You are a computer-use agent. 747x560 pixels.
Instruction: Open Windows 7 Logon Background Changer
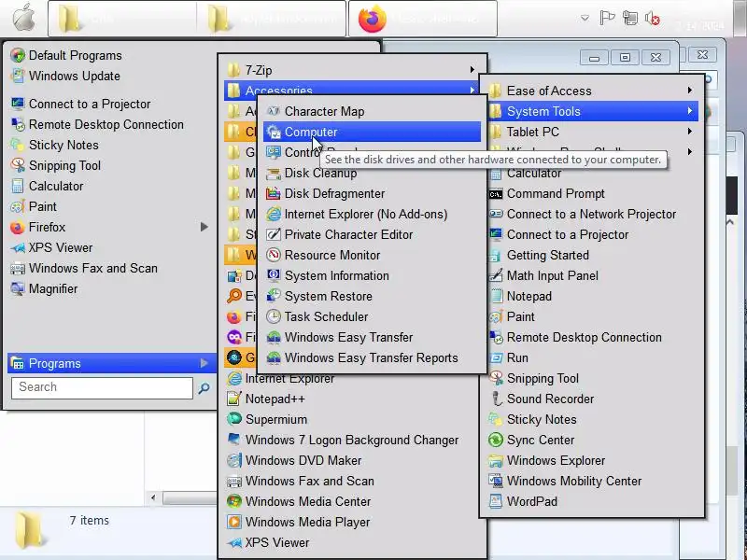tap(352, 440)
